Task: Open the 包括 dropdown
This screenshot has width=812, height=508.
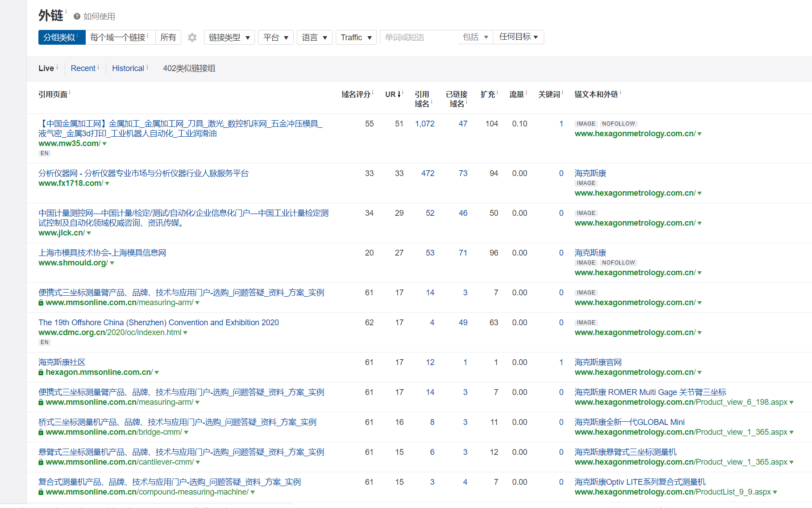Action: pos(475,37)
